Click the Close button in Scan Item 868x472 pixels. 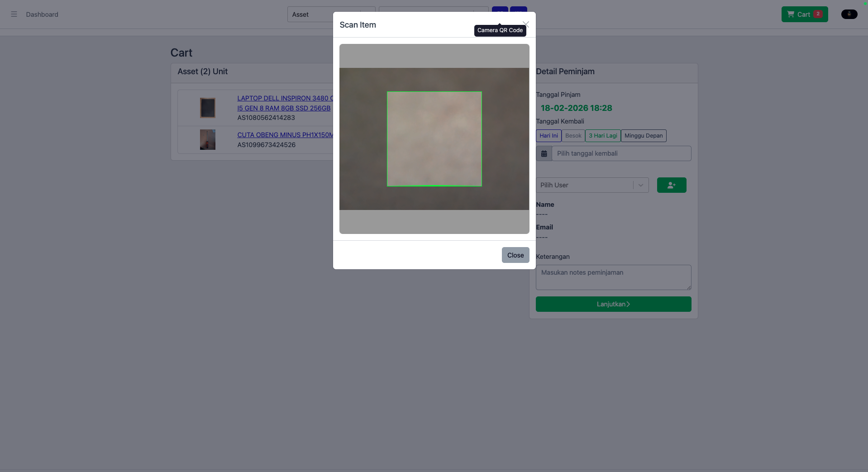click(x=515, y=255)
